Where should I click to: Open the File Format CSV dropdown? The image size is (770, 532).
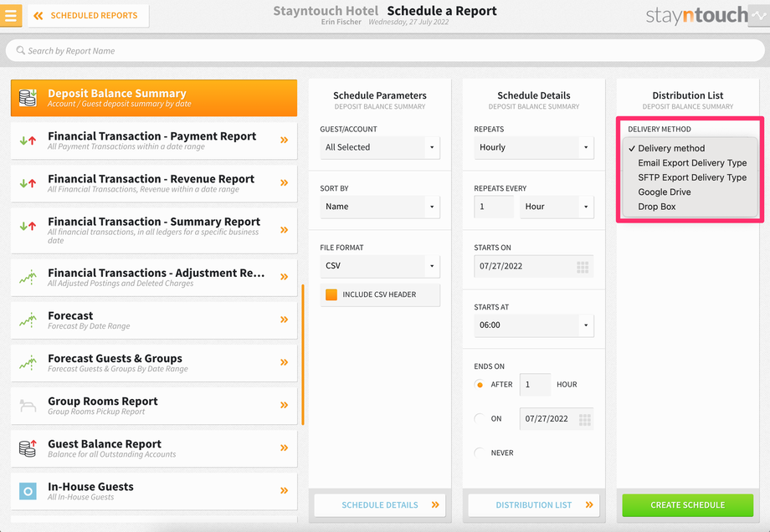(x=380, y=265)
